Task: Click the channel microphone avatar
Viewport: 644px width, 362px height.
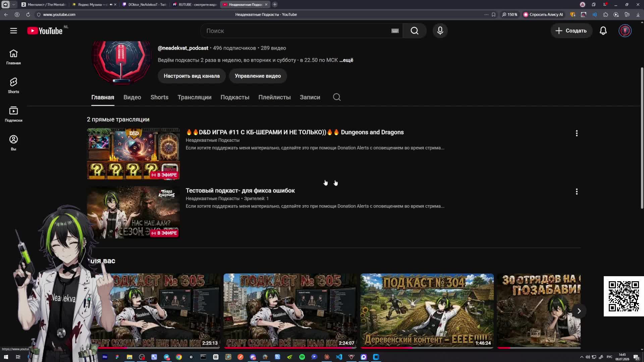Action: click(x=122, y=63)
